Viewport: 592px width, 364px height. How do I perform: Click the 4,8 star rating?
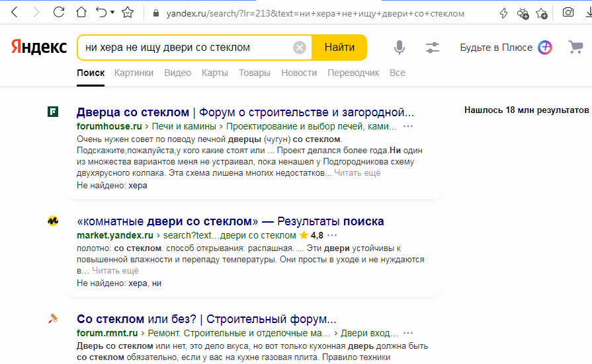(312, 235)
